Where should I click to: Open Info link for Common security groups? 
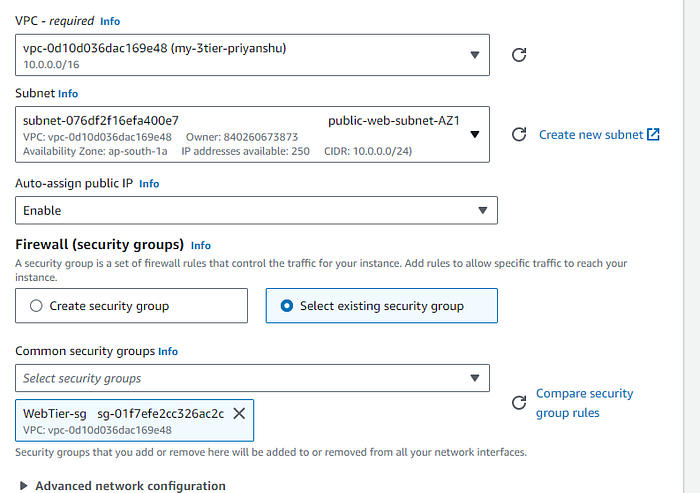pyautogui.click(x=168, y=352)
